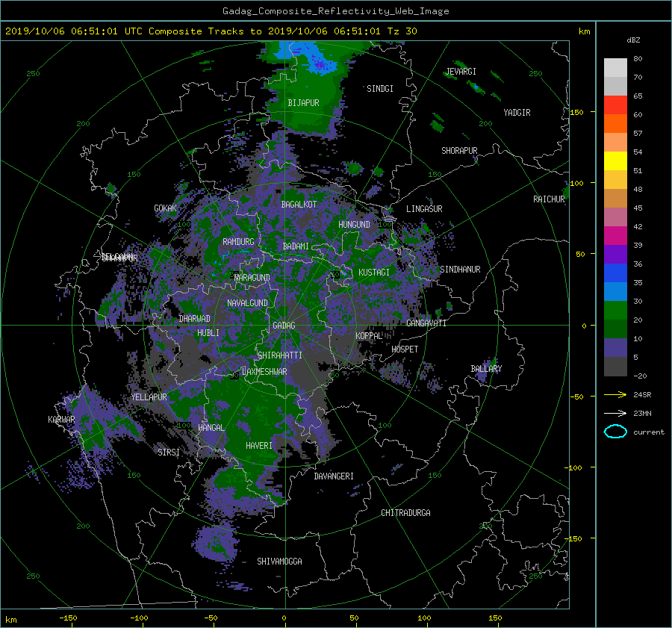Viewport: 672px width, 628px height.
Task: Click the BIJAPUR city label
Action: [303, 103]
